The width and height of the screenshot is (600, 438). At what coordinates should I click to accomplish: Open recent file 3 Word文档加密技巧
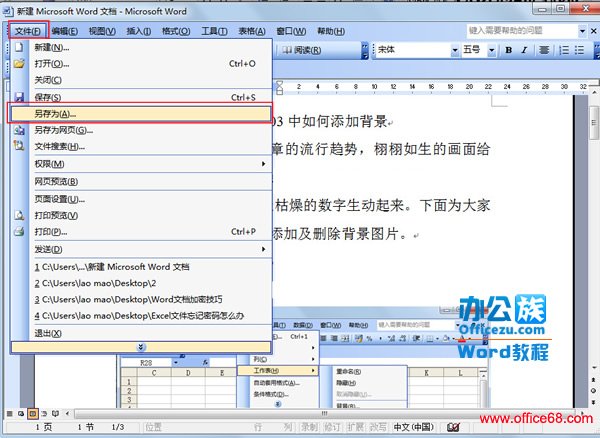pyautogui.click(x=141, y=300)
